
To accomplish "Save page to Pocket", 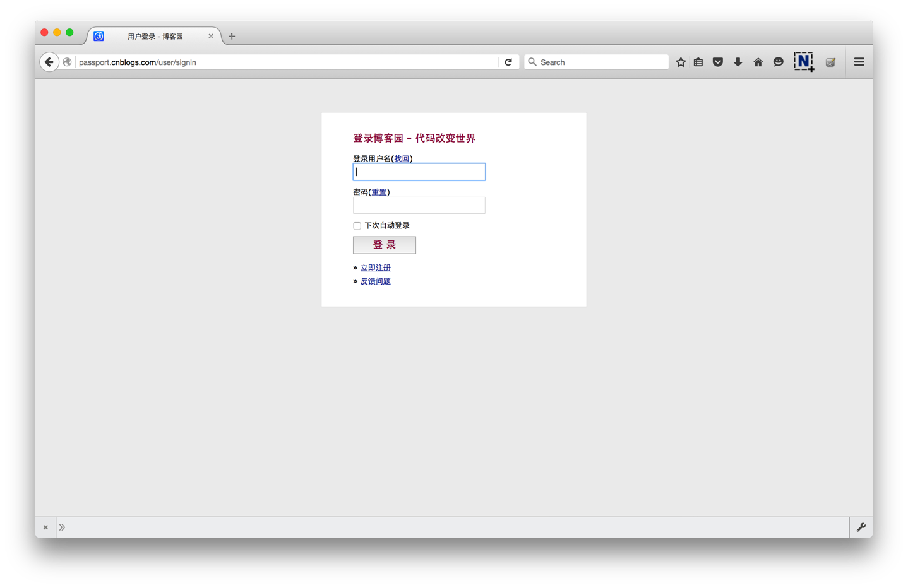I will click(x=718, y=62).
